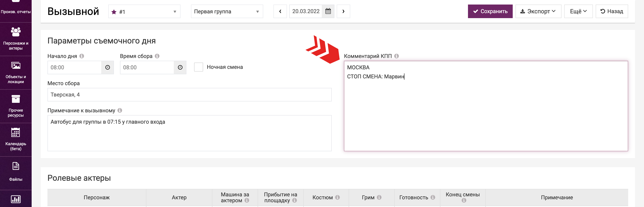The width and height of the screenshot is (644, 207).
Task: Open Прочие ресурсы sidebar section
Action: (x=16, y=106)
